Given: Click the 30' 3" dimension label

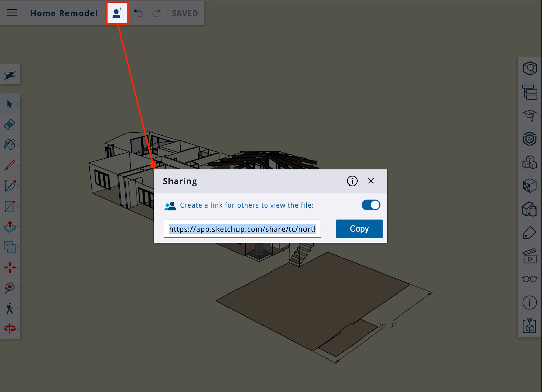Looking at the screenshot, I should coord(387,325).
